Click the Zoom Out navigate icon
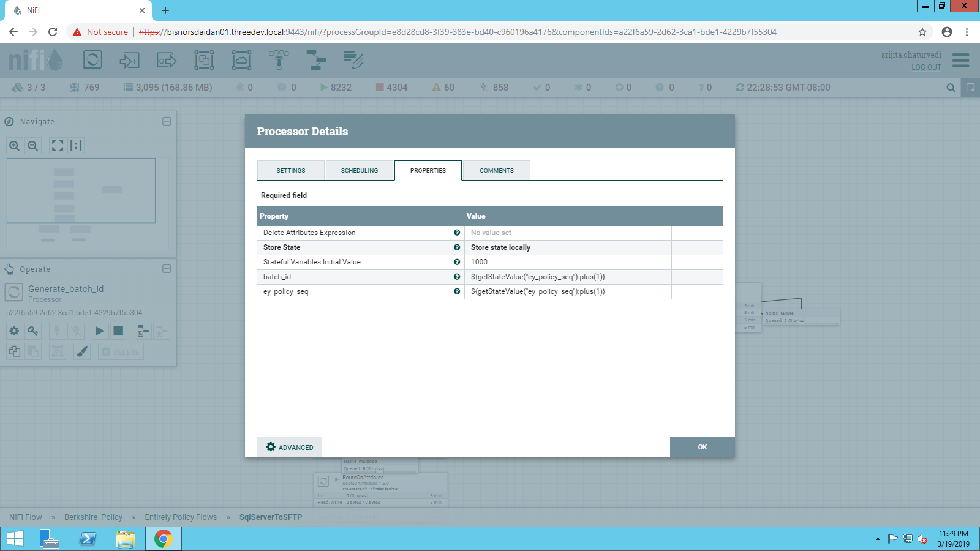The height and width of the screenshot is (551, 980). [x=33, y=146]
